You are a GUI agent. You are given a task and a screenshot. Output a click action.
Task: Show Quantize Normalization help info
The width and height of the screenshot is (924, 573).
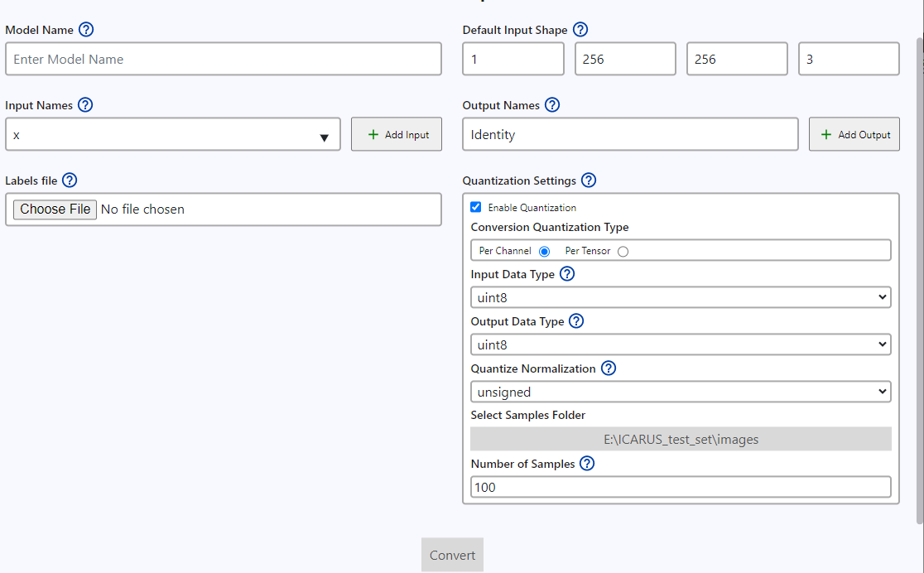pos(609,368)
